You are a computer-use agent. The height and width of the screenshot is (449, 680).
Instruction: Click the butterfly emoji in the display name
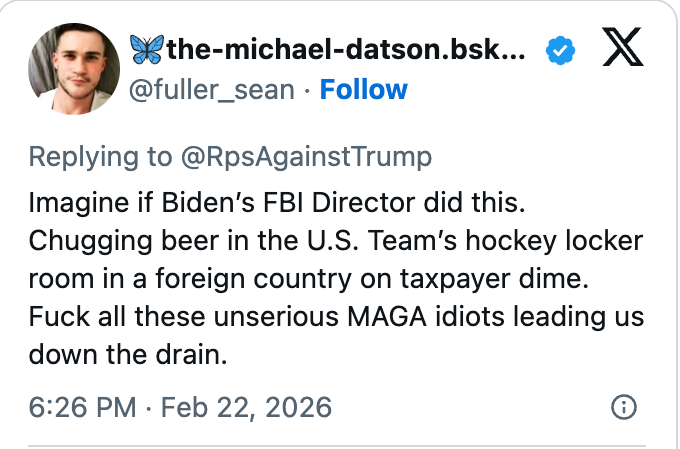pyautogui.click(x=146, y=48)
